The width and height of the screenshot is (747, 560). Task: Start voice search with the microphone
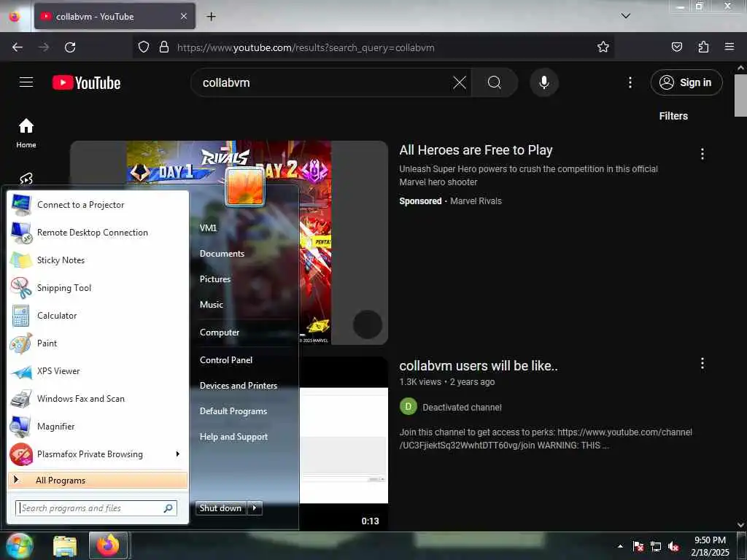click(544, 82)
